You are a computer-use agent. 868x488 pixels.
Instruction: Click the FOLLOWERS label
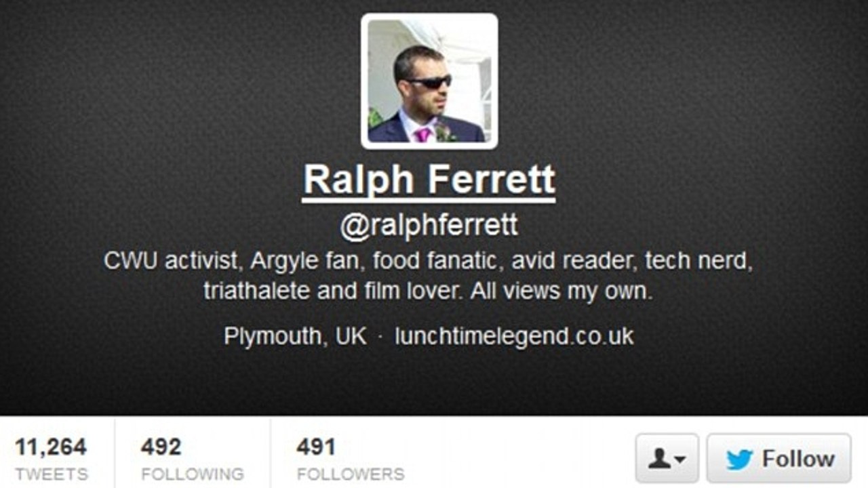[351, 474]
